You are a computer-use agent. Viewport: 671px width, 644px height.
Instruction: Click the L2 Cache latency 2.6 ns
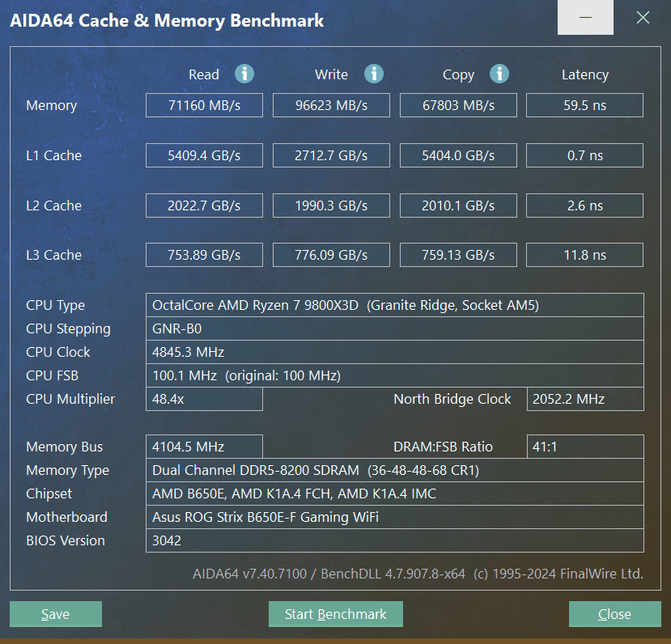pos(584,205)
